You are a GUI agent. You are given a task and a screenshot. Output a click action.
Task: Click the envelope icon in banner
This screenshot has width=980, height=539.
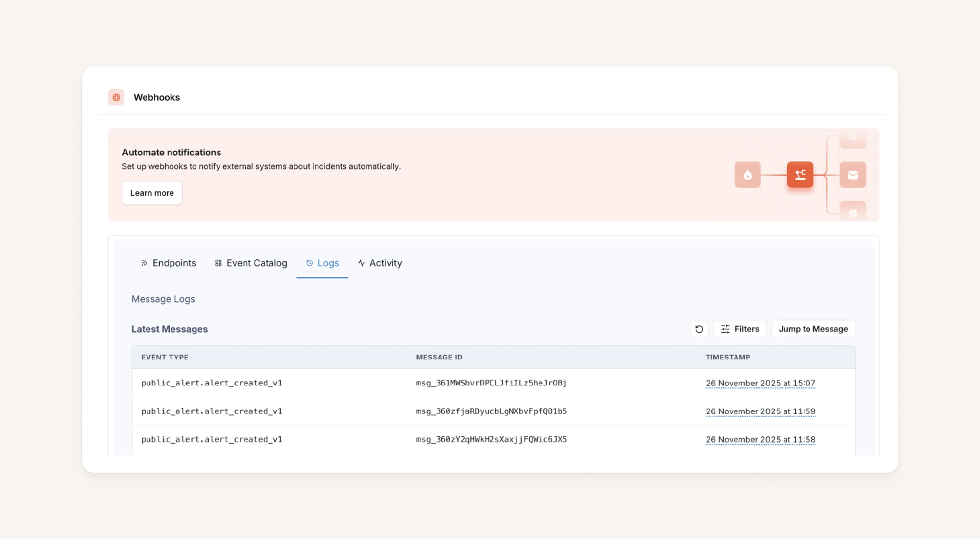853,175
